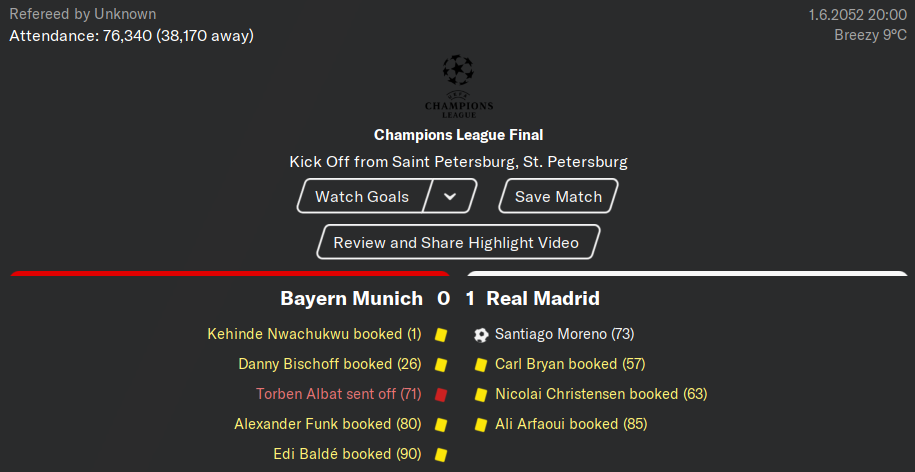Click Alexander Funk's yellow card icon
Viewport: 915px width, 472px height.
tap(441, 424)
